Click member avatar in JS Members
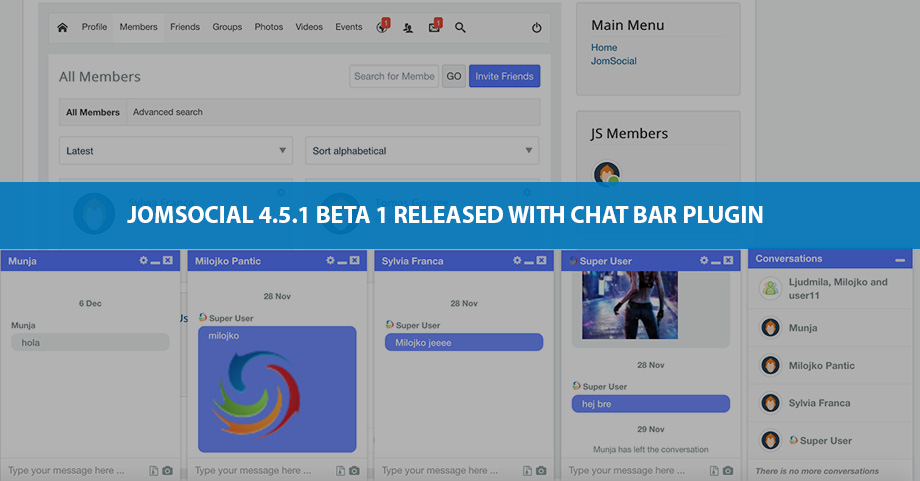Image resolution: width=920 pixels, height=481 pixels. click(x=607, y=172)
